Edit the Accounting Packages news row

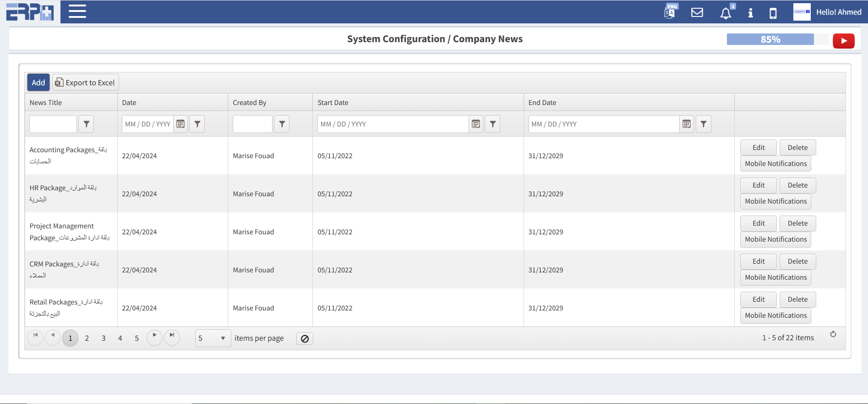758,148
